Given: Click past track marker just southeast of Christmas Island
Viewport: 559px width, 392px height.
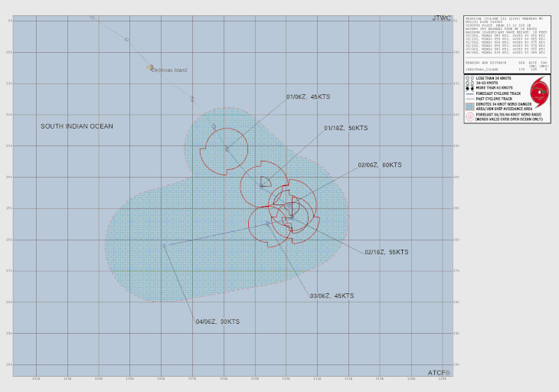Looking at the screenshot, I should pyautogui.click(x=192, y=99).
